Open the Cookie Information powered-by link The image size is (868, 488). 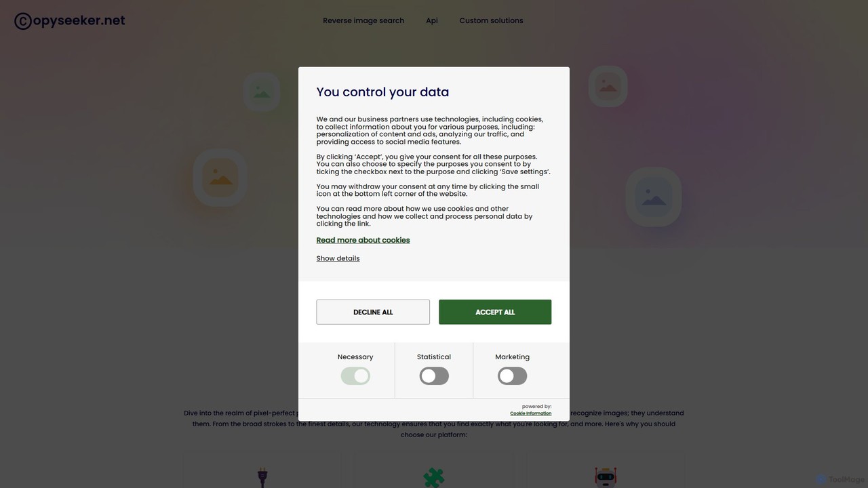pyautogui.click(x=530, y=413)
